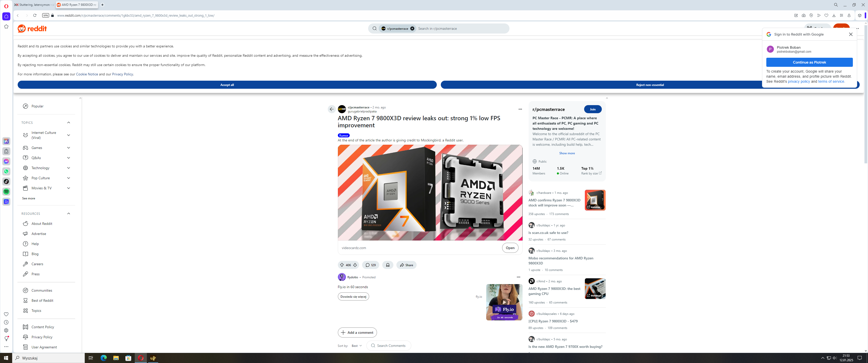Remove r/pcmasterrace filter from search

[412, 29]
